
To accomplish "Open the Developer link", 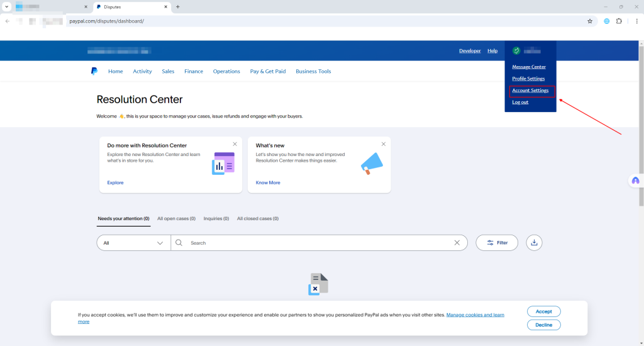I will (470, 51).
